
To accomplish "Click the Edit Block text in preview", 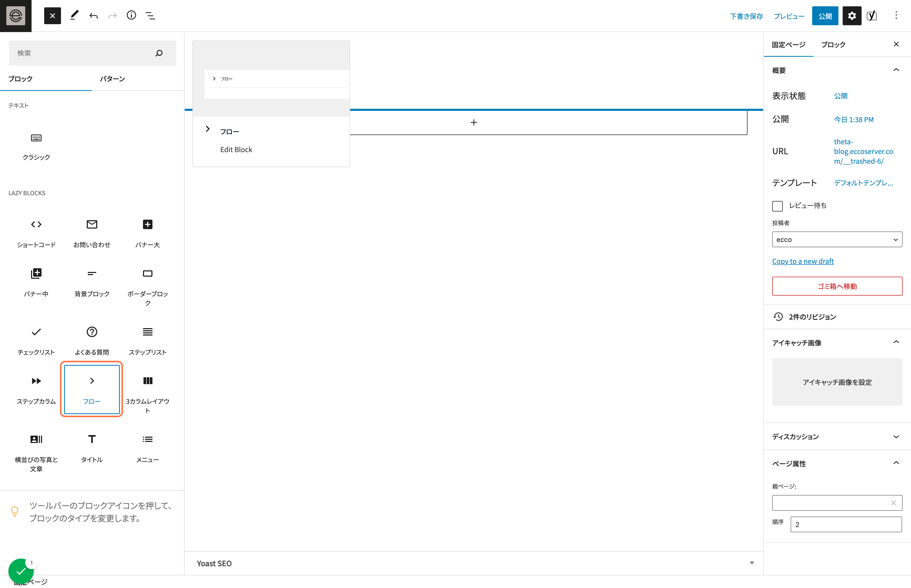I will click(x=236, y=150).
